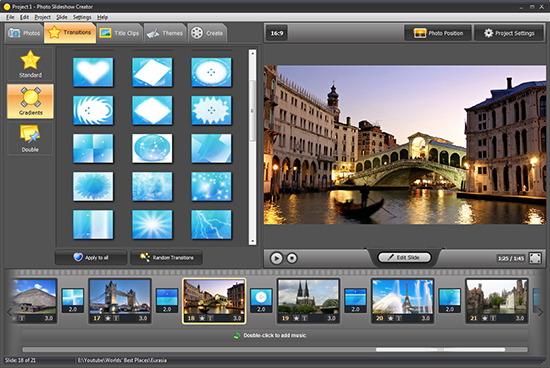Click the Random Transitions button

[x=166, y=257]
